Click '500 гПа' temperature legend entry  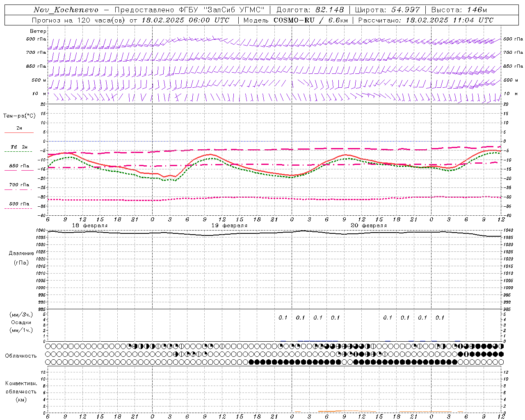19,204
